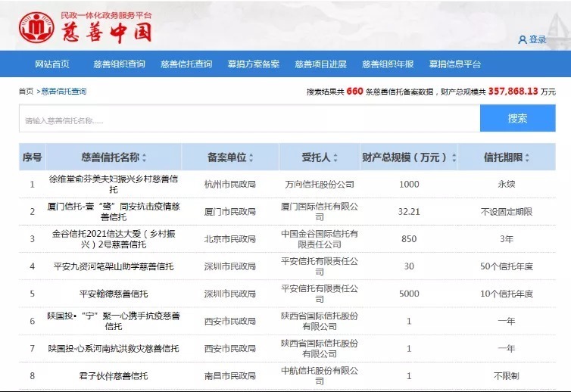Focus the 慈善信托名称 search input field

(x=249, y=118)
